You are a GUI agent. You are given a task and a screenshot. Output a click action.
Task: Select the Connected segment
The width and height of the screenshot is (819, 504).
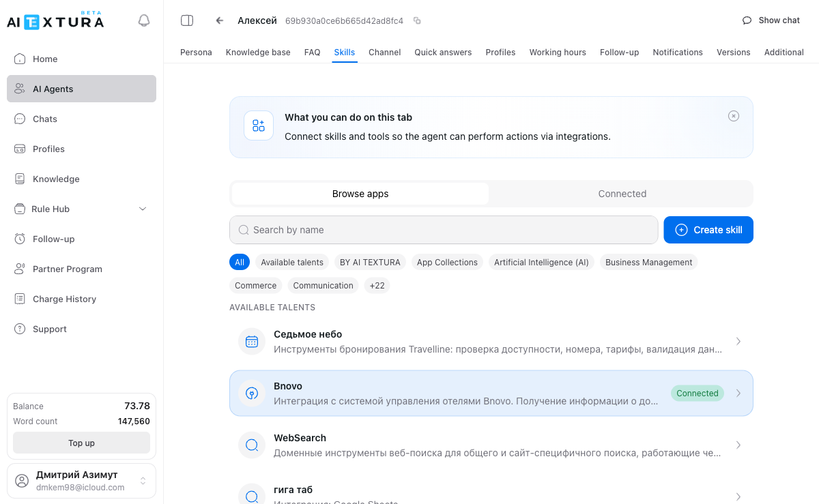[x=622, y=194]
